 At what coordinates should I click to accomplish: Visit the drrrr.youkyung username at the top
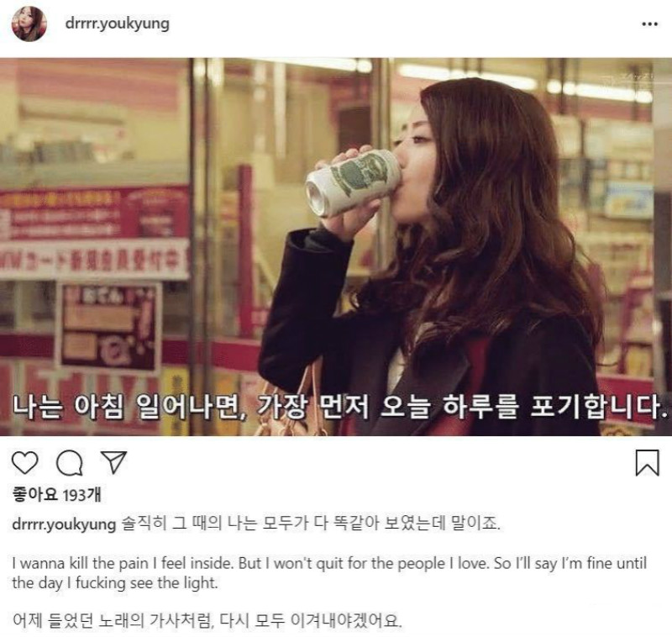pos(117,24)
